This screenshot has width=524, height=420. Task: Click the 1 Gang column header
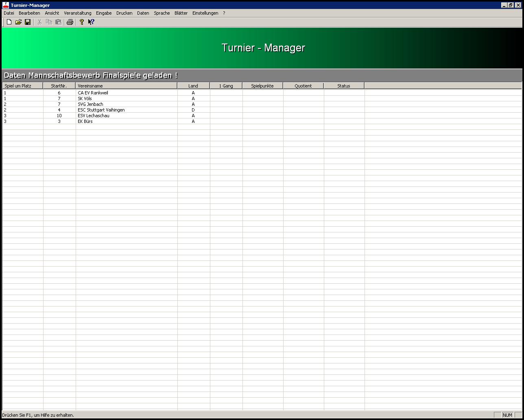click(x=226, y=86)
